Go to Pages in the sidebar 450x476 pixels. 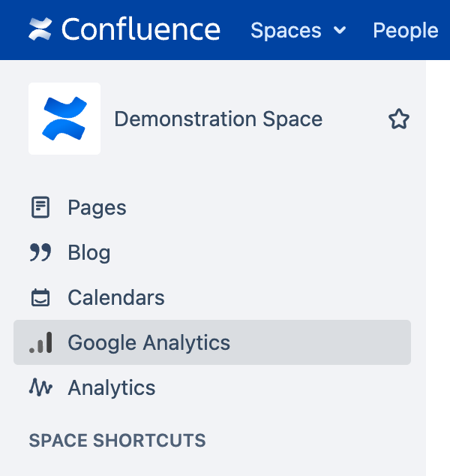coord(97,207)
